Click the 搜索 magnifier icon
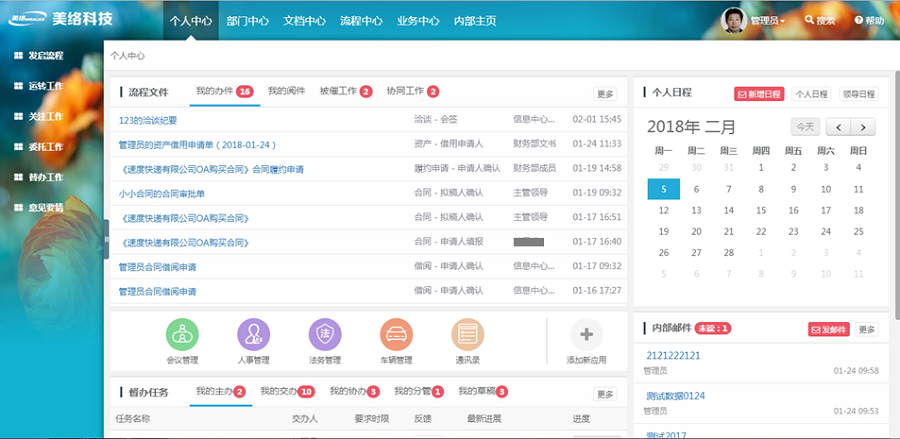 (810, 20)
